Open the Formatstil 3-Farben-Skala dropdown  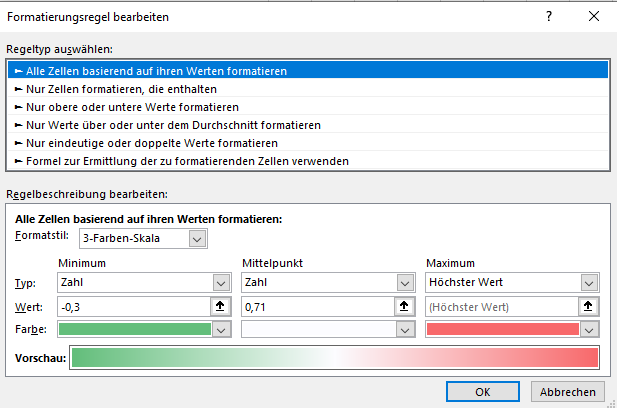tap(197, 239)
